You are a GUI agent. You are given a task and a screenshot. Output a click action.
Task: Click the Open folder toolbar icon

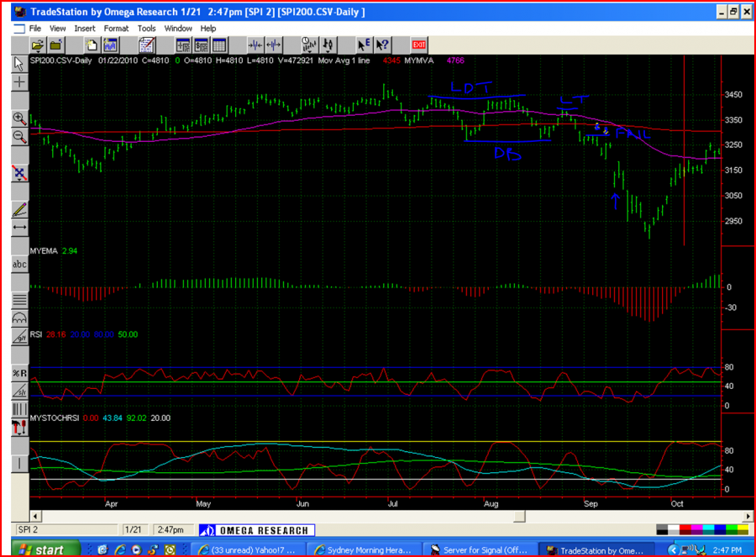coord(38,45)
